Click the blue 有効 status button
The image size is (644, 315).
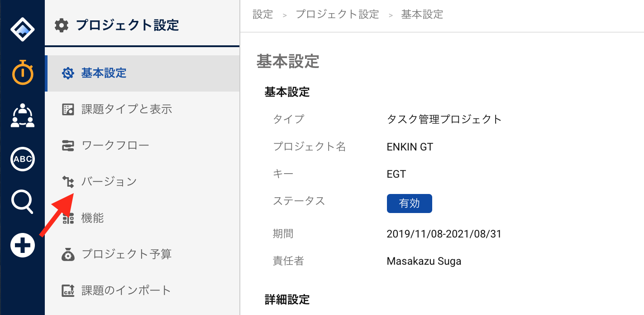pyautogui.click(x=409, y=204)
